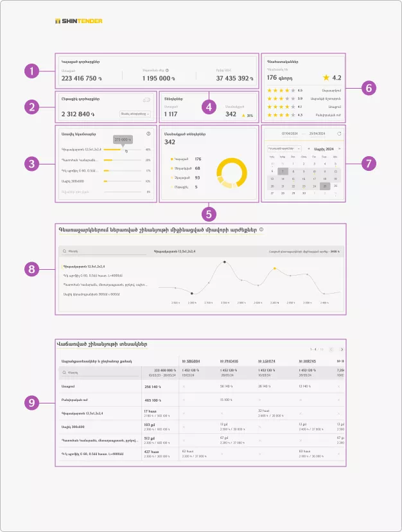Go to previous month in calendar
Viewport: 402px width, 532px height.
click(x=309, y=148)
